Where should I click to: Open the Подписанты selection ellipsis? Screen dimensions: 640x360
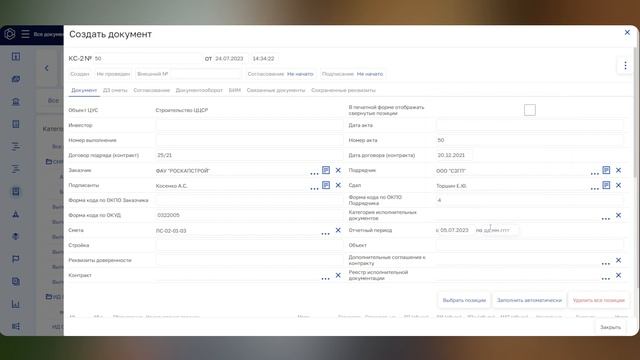pyautogui.click(x=314, y=188)
